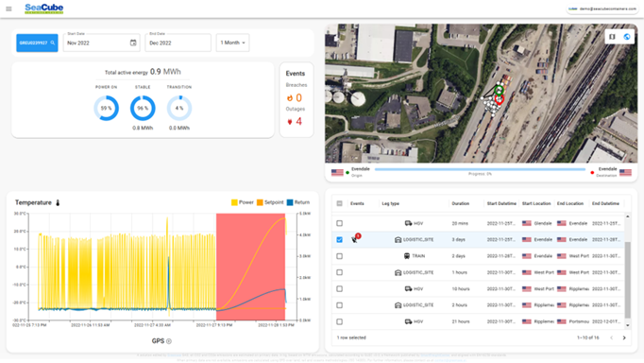Click the GREU0239927 container search button
The width and height of the screenshot is (644, 363).
point(37,43)
